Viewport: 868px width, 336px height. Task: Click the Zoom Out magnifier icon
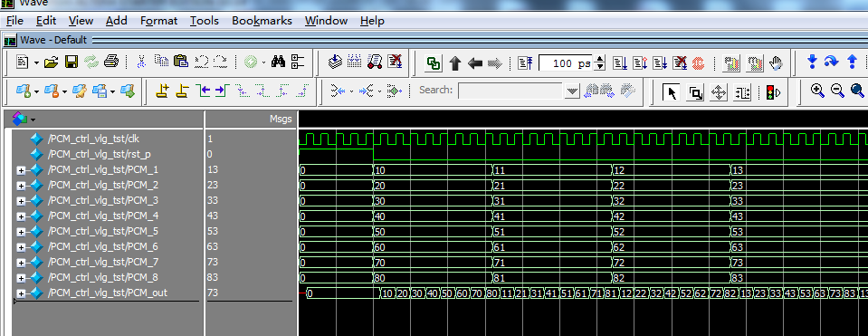point(837,91)
